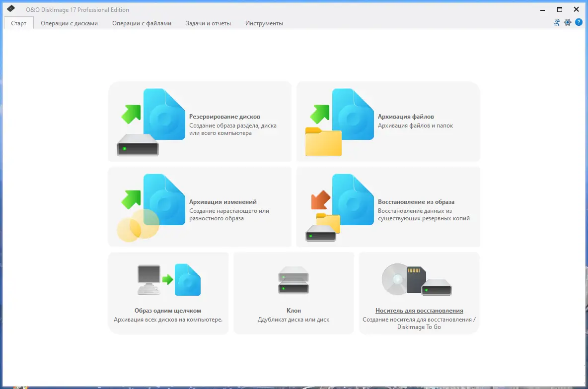
Task: Click the running man quick-action icon
Action: tap(556, 22)
